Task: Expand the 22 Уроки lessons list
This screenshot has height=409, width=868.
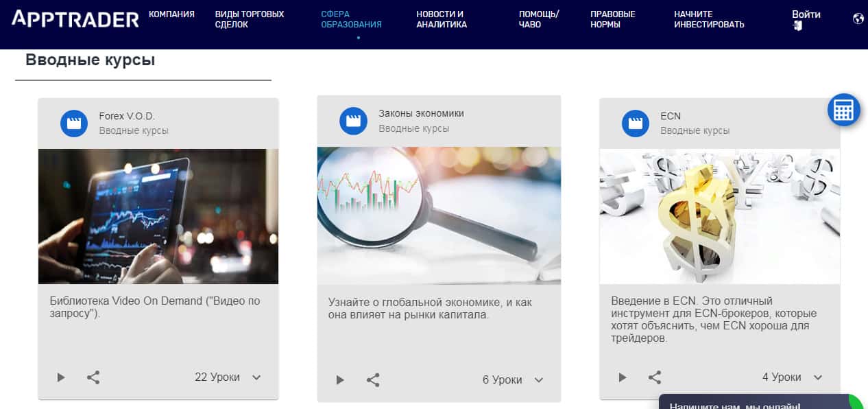Action: [x=256, y=377]
